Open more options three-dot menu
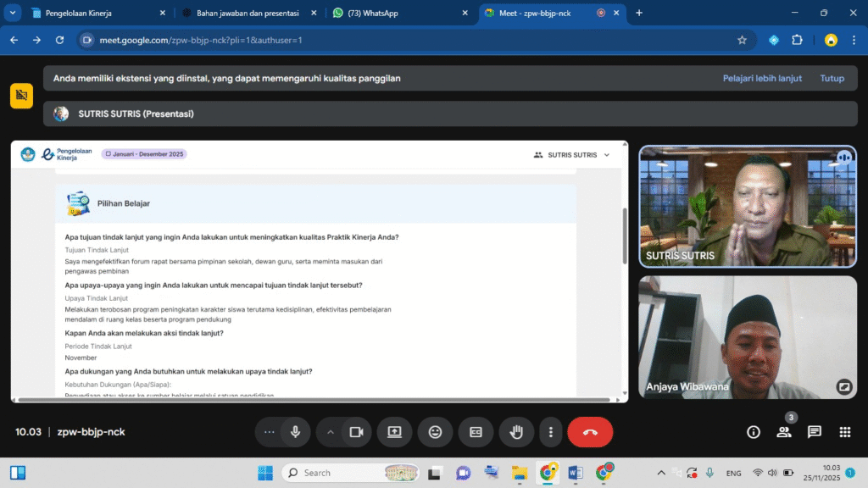Screen dimensions: 868x488 click(551, 432)
